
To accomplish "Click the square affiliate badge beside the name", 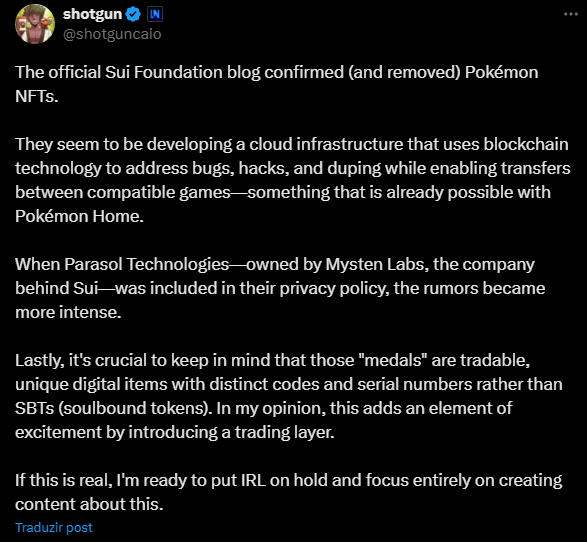I will pos(155,14).
